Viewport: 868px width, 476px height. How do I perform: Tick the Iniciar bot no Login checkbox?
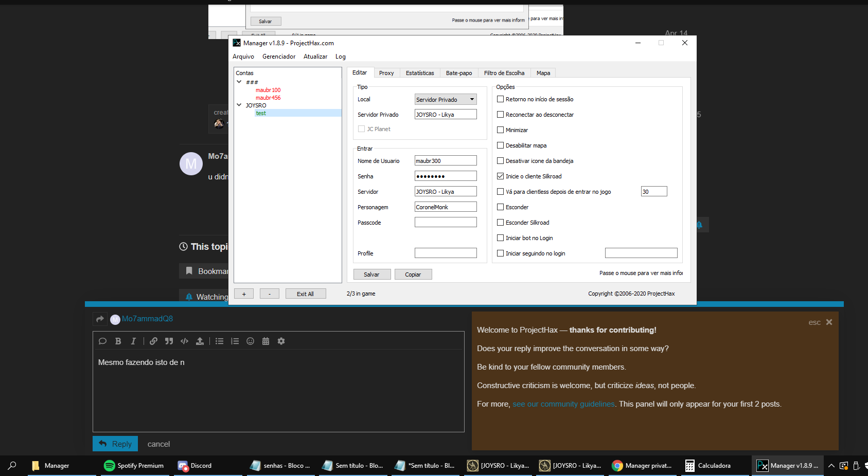coord(500,238)
